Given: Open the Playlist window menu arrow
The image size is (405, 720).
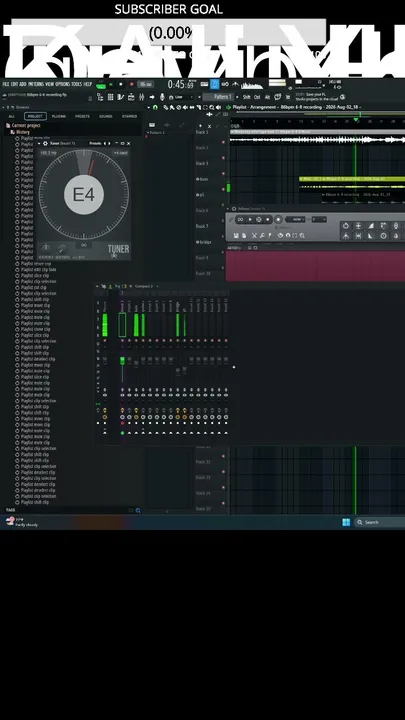Looking at the screenshot, I should coord(150,107).
